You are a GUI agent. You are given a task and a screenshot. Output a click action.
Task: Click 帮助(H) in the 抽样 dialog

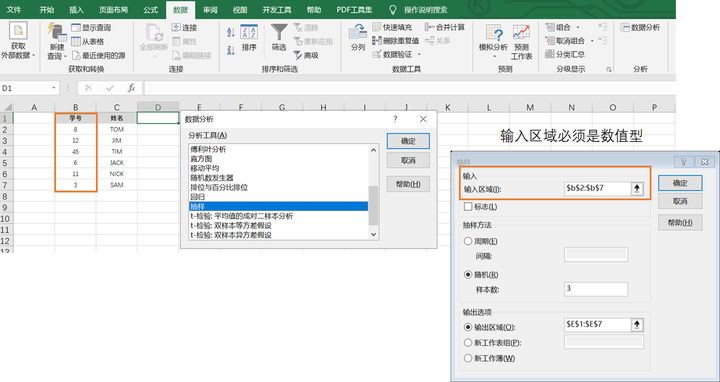pyautogui.click(x=680, y=223)
